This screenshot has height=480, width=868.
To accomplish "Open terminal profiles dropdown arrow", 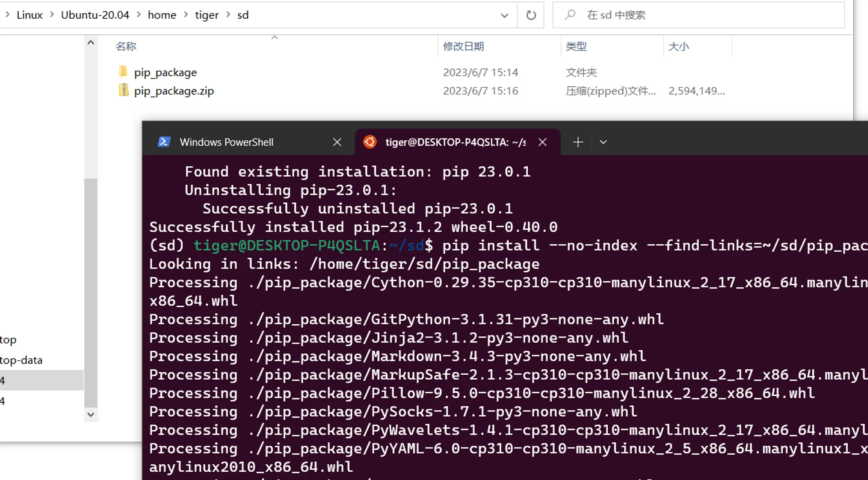I will pyautogui.click(x=603, y=142).
